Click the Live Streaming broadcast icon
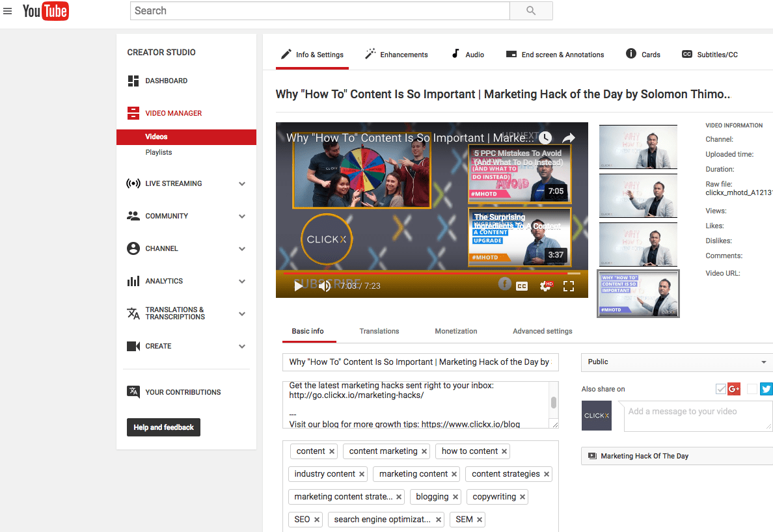This screenshot has height=532, width=773. pos(133,184)
